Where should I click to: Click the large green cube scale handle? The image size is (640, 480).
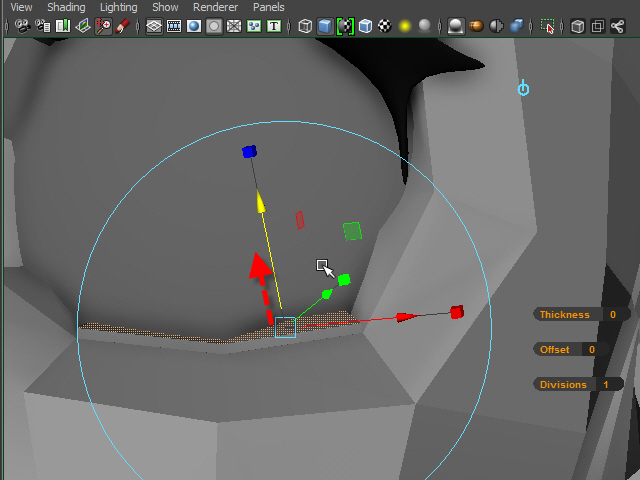click(344, 280)
